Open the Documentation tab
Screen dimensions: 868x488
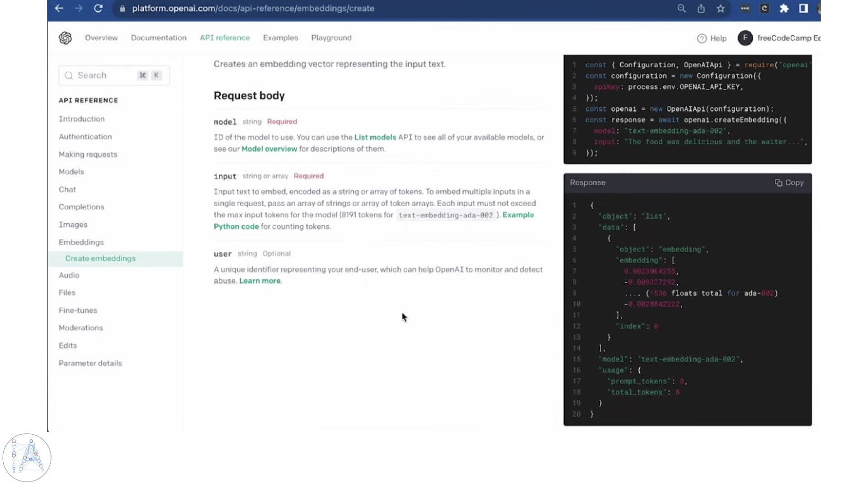[x=159, y=38]
